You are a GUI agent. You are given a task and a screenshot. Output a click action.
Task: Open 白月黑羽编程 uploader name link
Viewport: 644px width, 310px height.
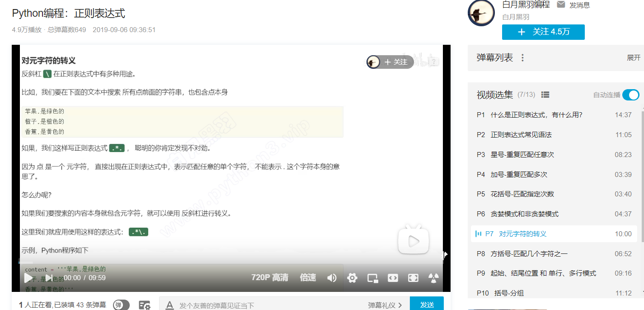pos(526,5)
